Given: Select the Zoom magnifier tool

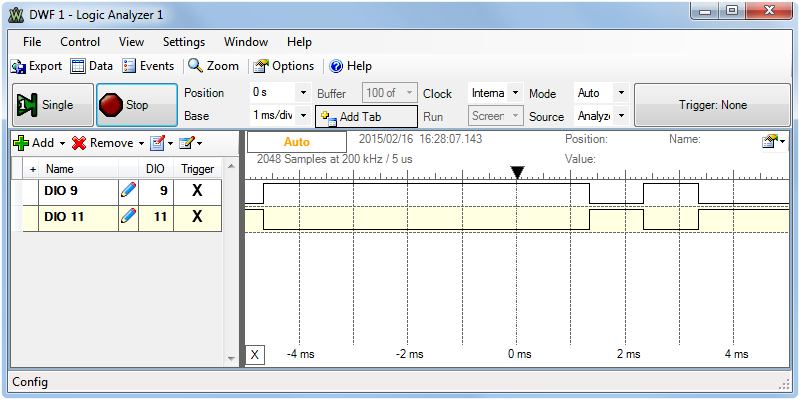Looking at the screenshot, I should [195, 66].
